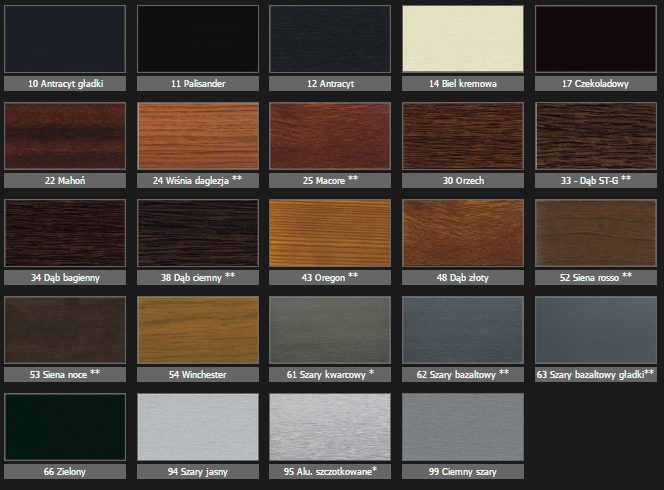Click the 33 - Dąb ST-G sample
Image resolution: width=664 pixels, height=490 pixels.
pyautogui.click(x=595, y=137)
